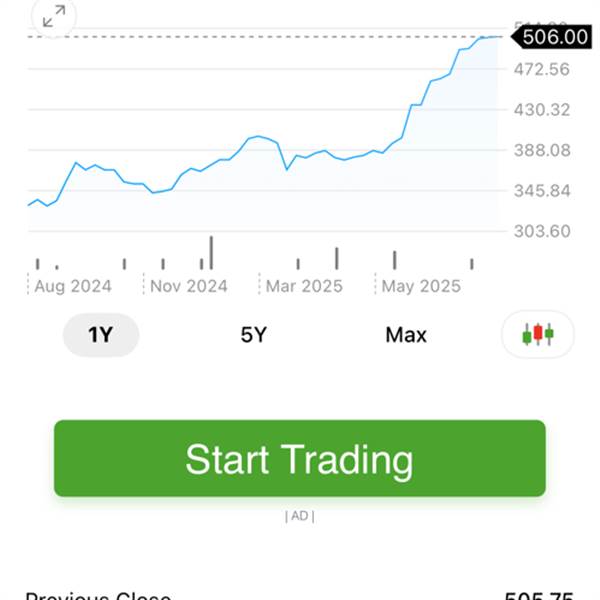Click the AD label below the button
This screenshot has height=600, width=600.
tap(300, 516)
